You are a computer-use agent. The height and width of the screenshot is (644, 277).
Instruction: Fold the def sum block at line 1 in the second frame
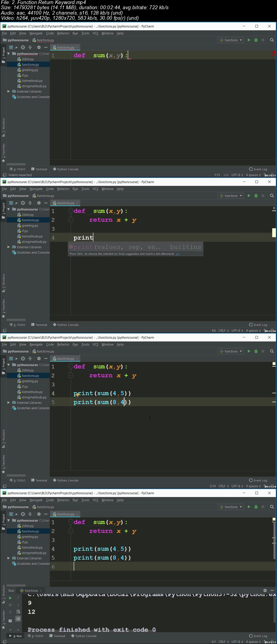[x=71, y=211]
